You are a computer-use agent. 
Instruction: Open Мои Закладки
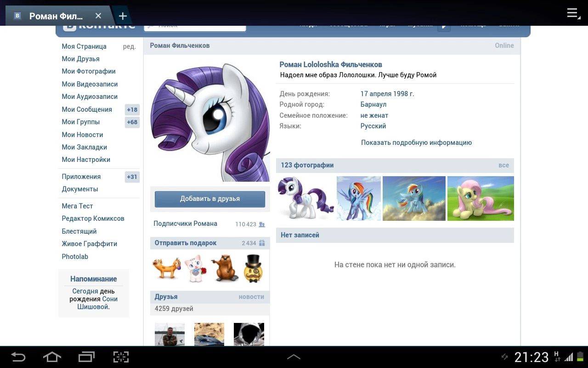point(85,147)
